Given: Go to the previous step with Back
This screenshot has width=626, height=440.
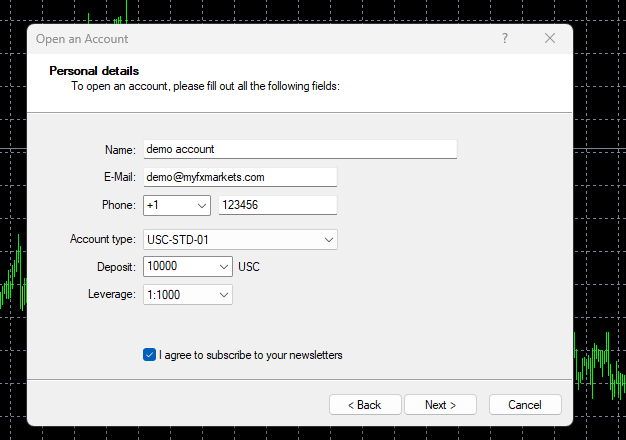Looking at the screenshot, I should [364, 405].
